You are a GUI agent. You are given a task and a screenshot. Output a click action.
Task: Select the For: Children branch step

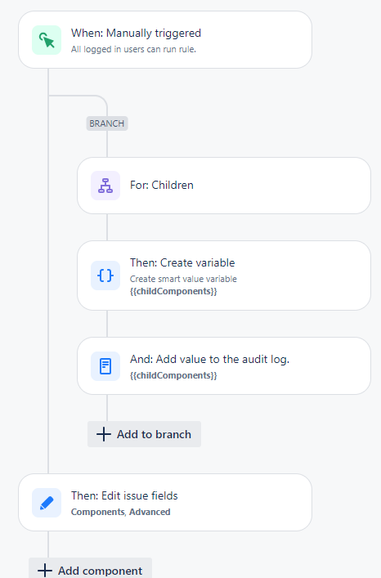coord(224,185)
